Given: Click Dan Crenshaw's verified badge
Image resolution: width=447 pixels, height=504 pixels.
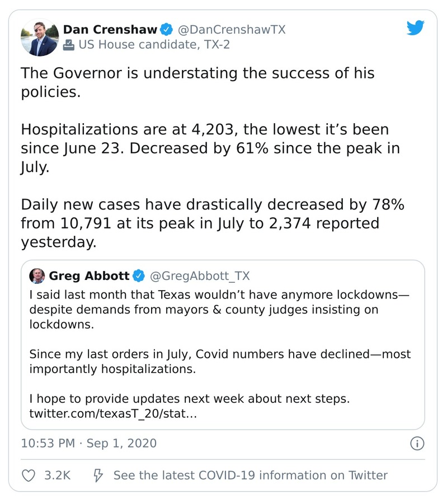Looking at the screenshot, I should point(167,29).
